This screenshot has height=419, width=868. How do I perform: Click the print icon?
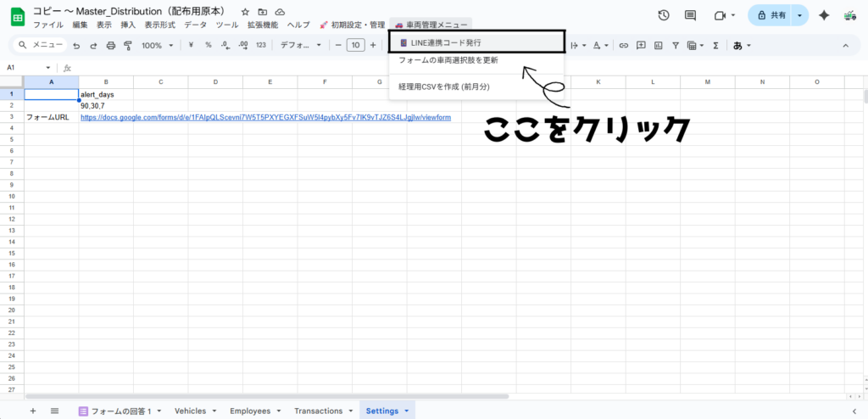click(x=110, y=45)
